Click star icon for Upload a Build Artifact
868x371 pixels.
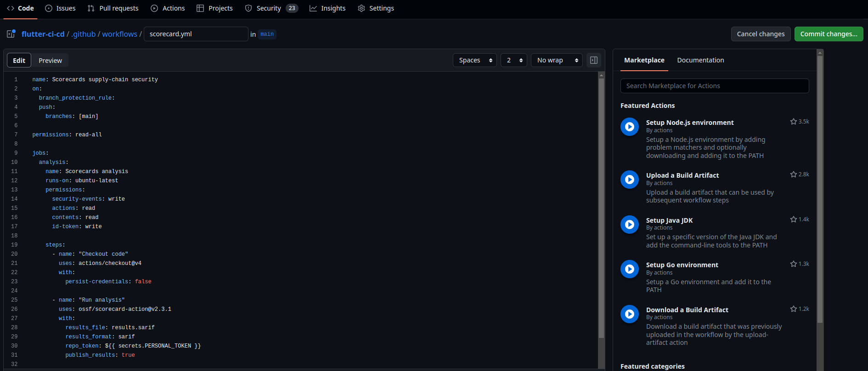click(x=793, y=174)
